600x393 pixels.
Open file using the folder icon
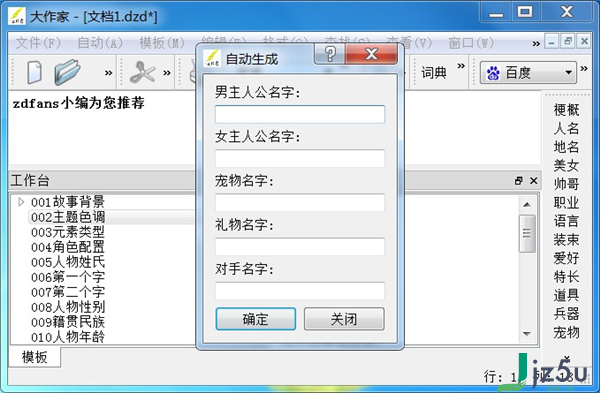pos(67,72)
